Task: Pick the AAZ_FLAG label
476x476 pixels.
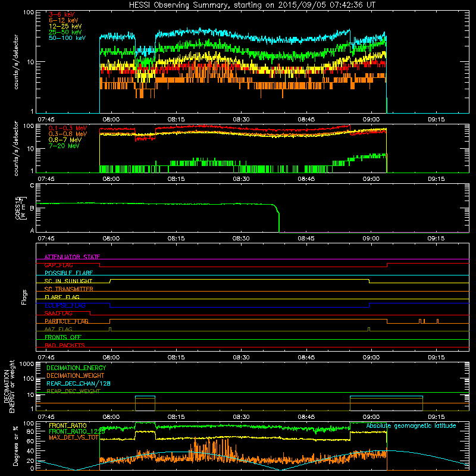Action: [58, 329]
